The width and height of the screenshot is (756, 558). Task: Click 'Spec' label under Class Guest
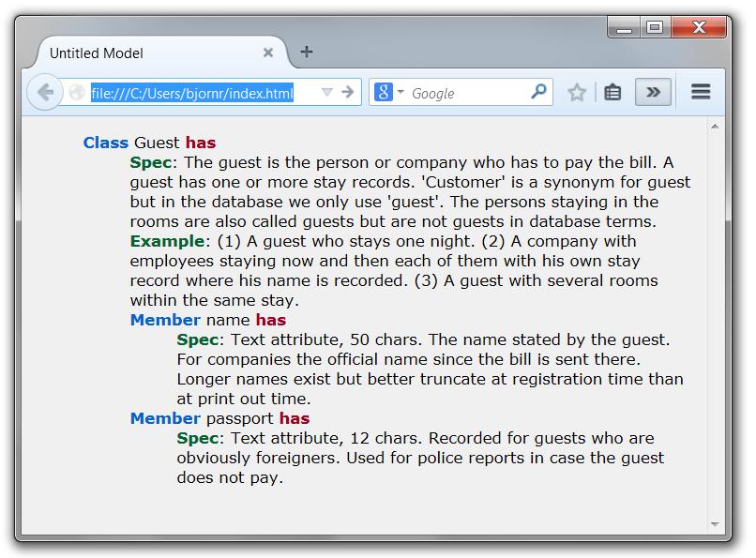tap(151, 163)
